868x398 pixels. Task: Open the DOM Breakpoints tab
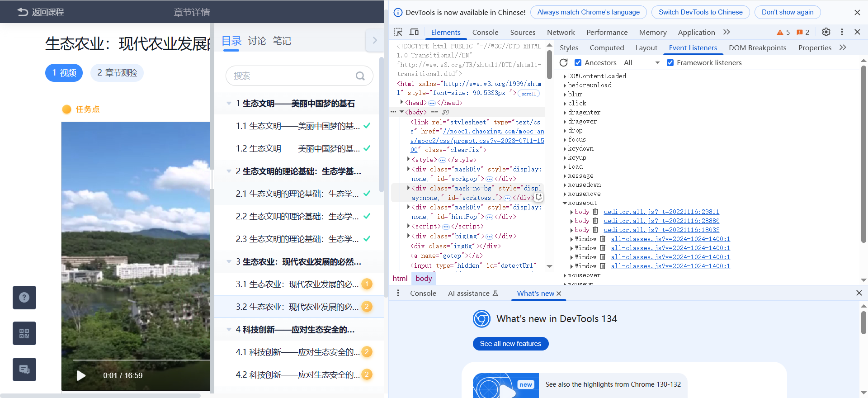pyautogui.click(x=757, y=47)
